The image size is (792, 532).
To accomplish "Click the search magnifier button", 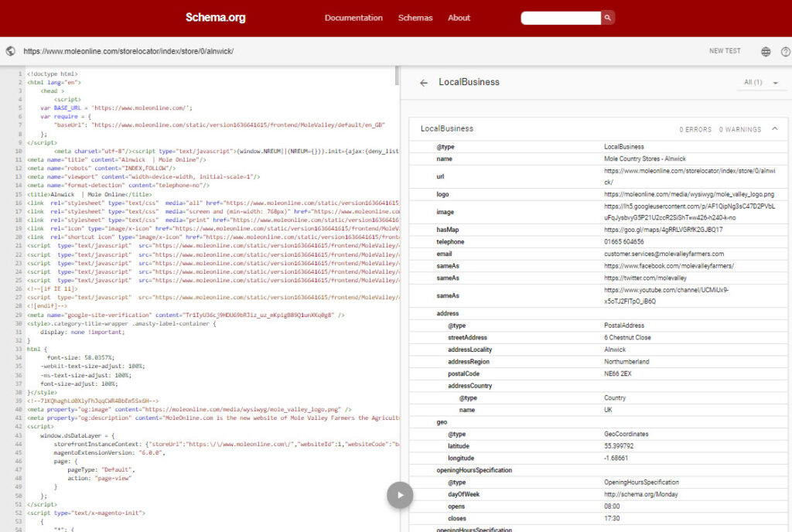I will click(x=608, y=18).
